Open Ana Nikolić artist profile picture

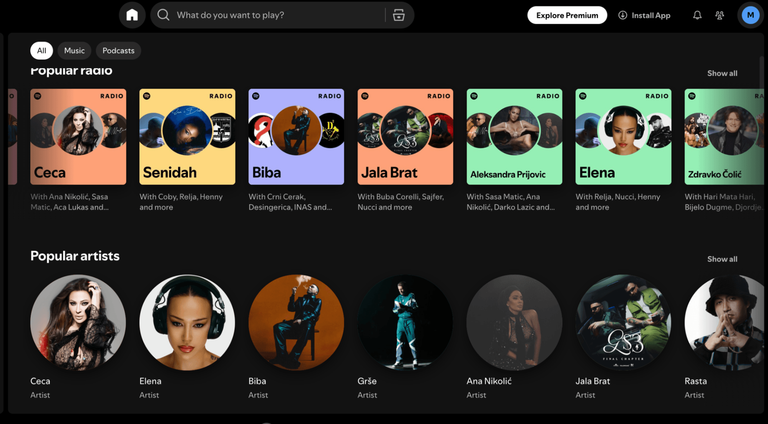[x=514, y=322]
